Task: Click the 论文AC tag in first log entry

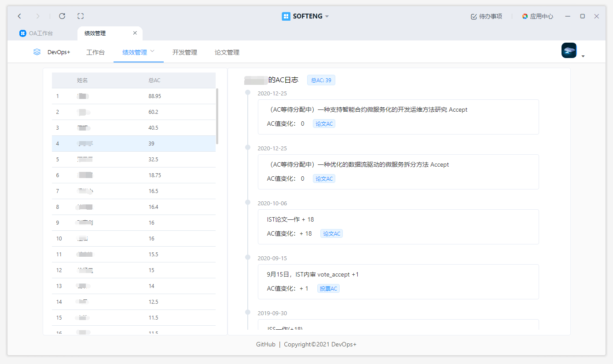Action: click(x=324, y=124)
